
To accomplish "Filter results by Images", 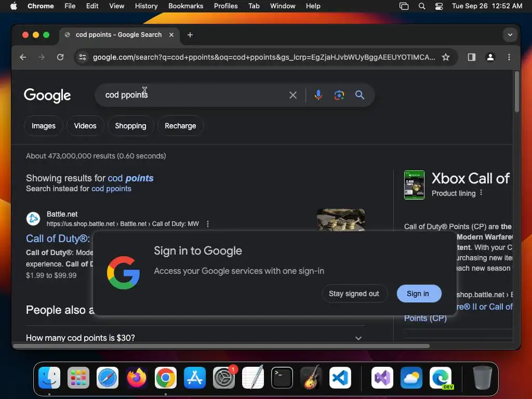I will click(44, 126).
